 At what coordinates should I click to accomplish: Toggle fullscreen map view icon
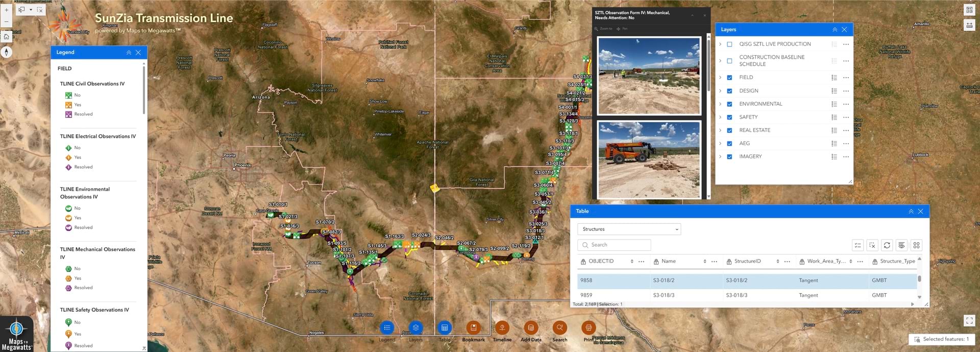969,320
